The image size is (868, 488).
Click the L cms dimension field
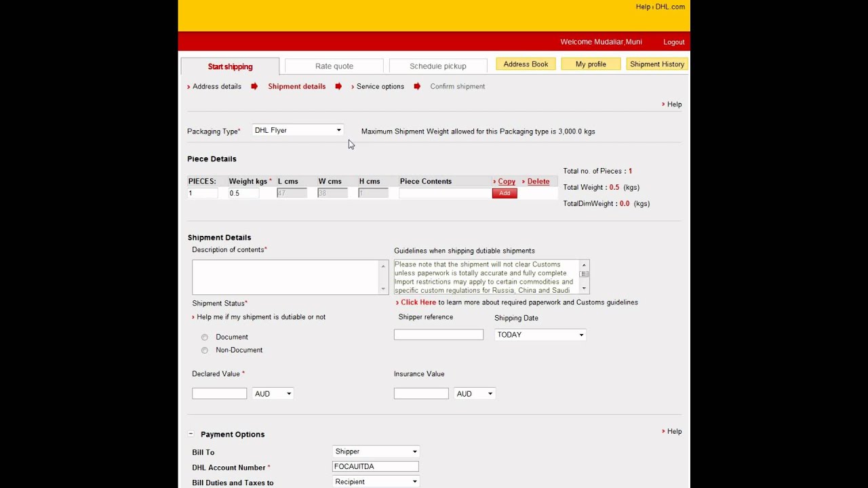292,193
